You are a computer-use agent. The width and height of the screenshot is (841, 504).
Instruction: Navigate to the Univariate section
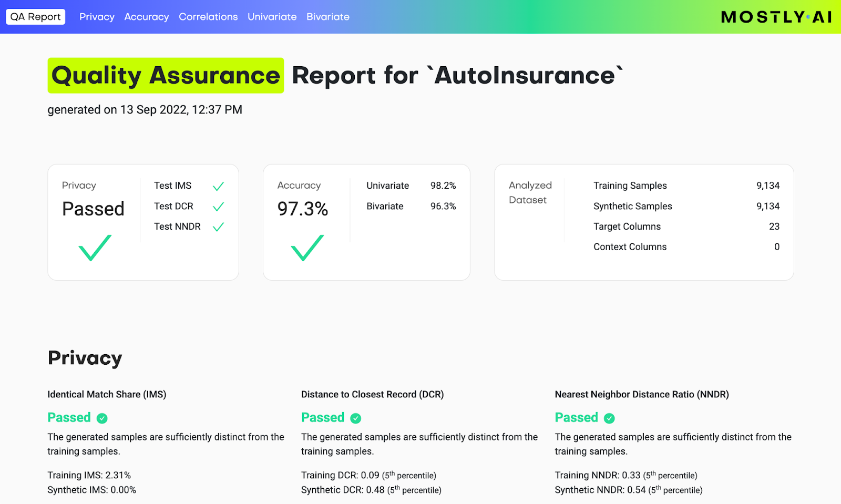click(272, 17)
